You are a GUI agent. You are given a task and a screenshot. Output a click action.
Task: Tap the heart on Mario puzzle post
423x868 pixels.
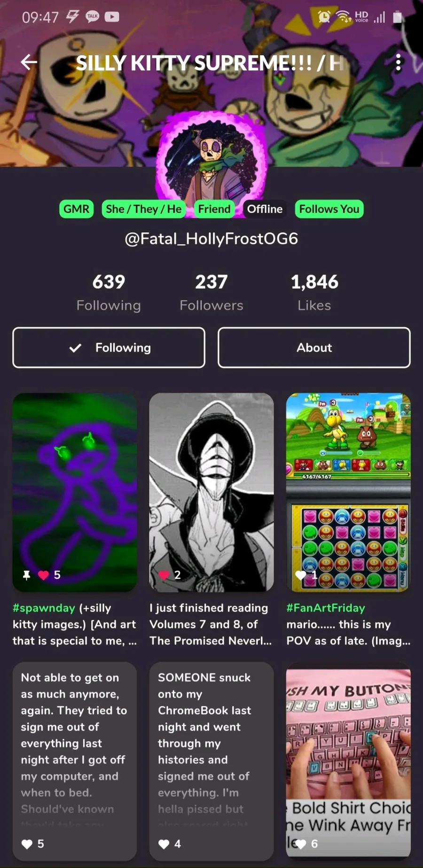coord(301,575)
